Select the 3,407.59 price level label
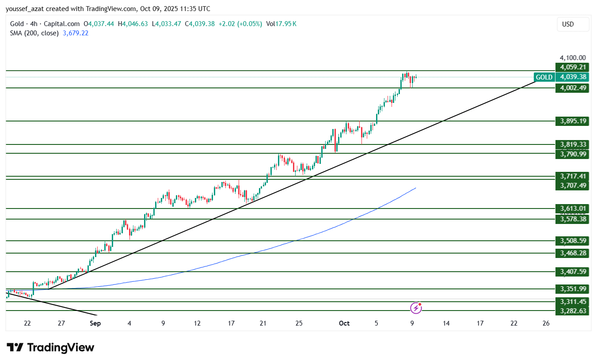 point(573,272)
